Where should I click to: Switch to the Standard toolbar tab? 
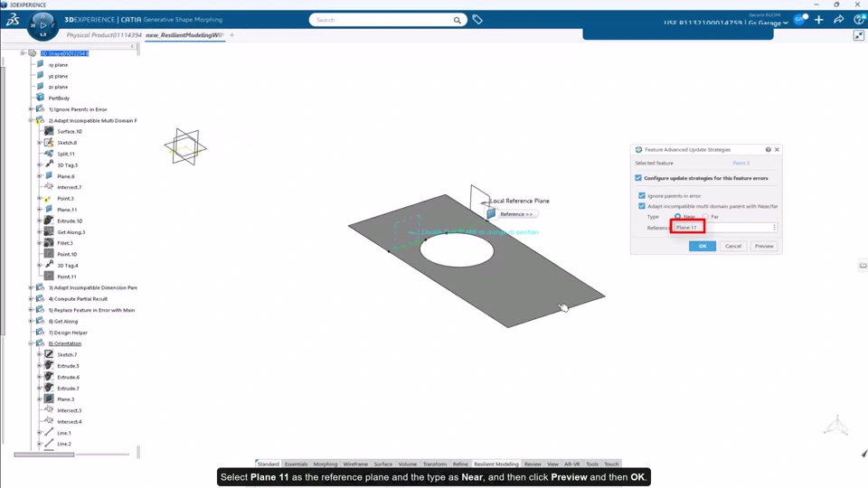[x=268, y=464]
